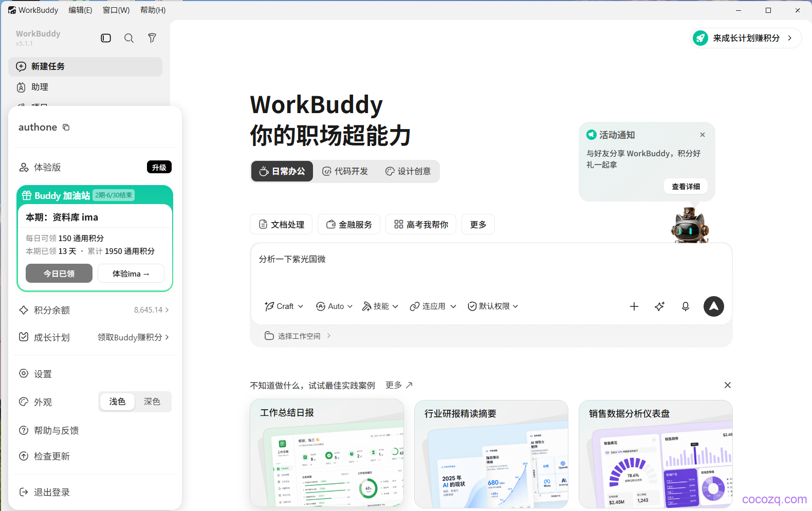812x511 pixels.
Task: Click 查看详细 in the notification
Action: pyautogui.click(x=686, y=187)
